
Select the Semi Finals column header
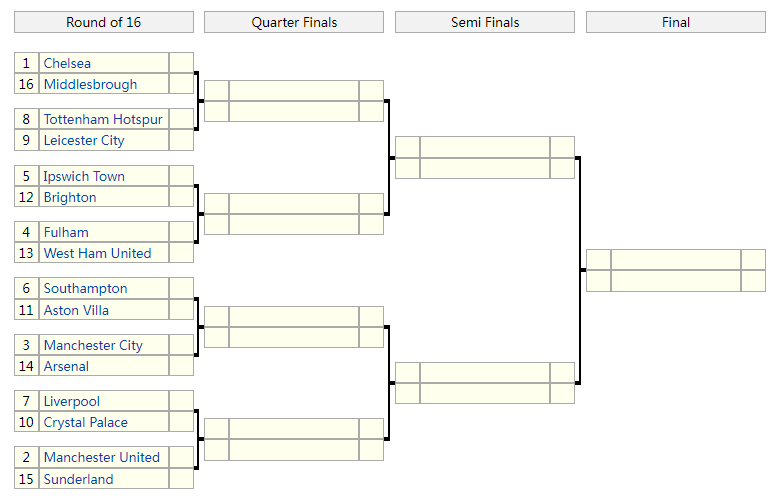pos(485,22)
